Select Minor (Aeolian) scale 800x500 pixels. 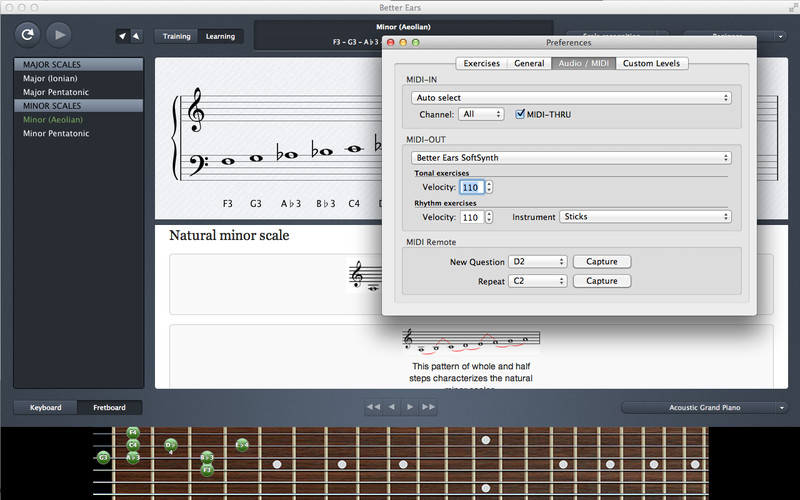point(79,119)
